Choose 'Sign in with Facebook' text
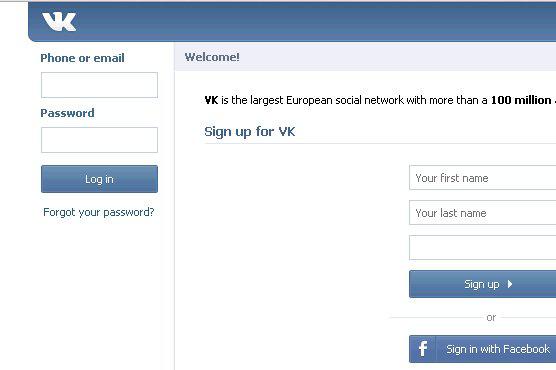556x370 pixels. tap(498, 349)
